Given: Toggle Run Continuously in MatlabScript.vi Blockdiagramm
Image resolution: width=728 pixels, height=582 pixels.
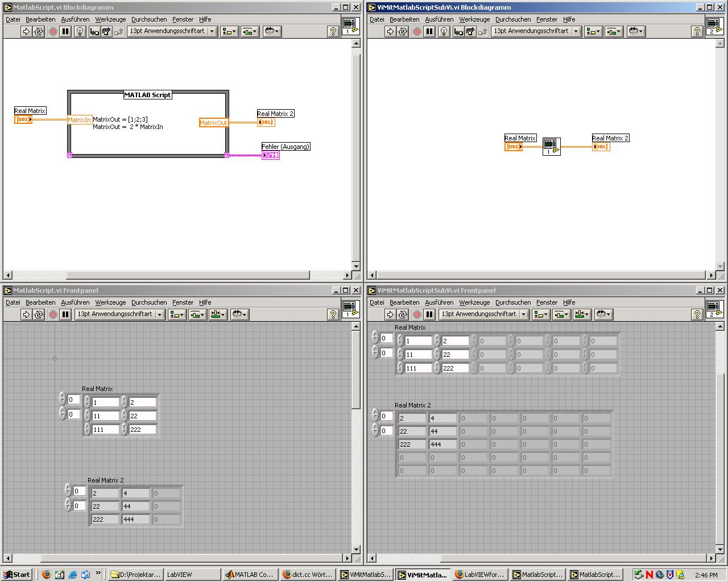Looking at the screenshot, I should click(39, 31).
